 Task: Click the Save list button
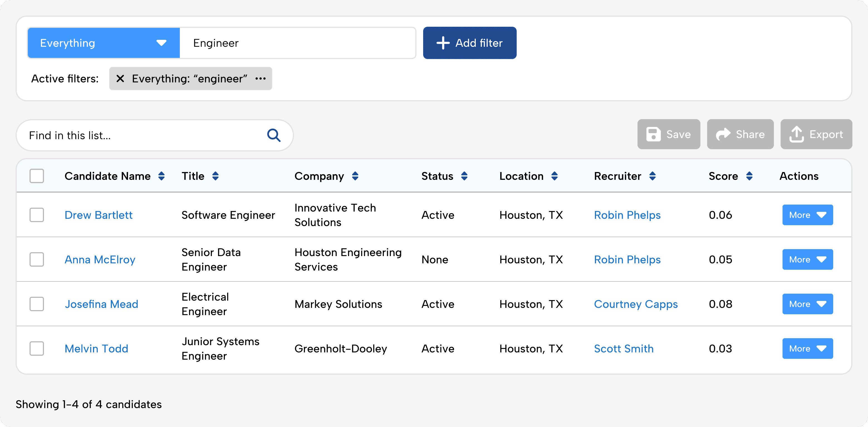point(668,134)
